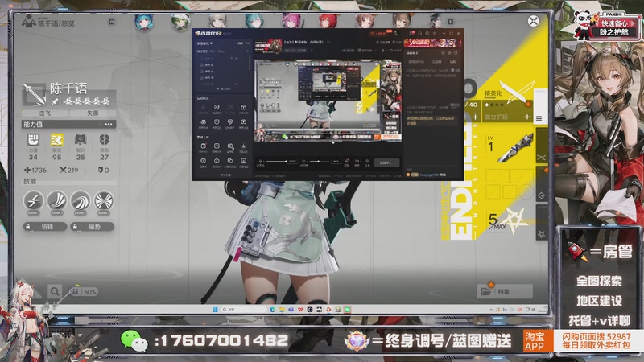
Task: Open Microsoft Edge from the taskbar
Action: tap(272, 310)
